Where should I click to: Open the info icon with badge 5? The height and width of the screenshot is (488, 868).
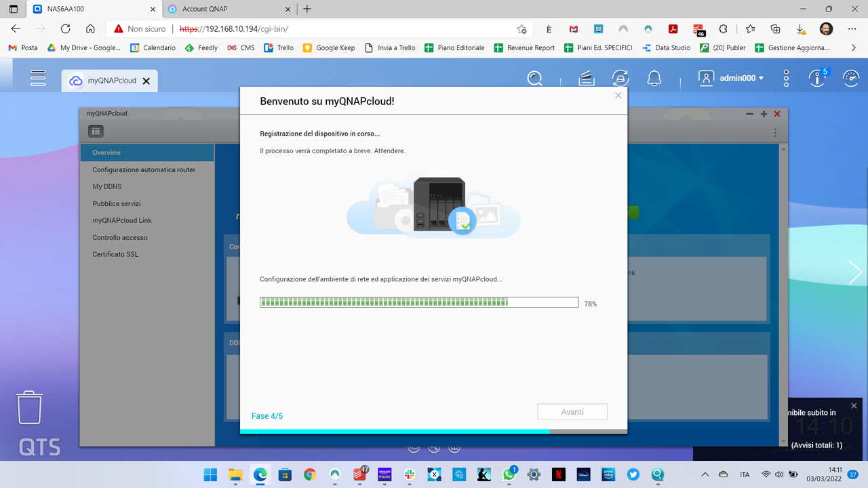tap(818, 77)
